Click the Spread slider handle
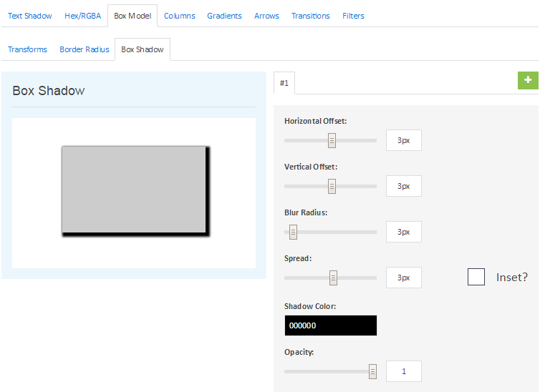This screenshot has height=392, width=540. pyautogui.click(x=333, y=278)
